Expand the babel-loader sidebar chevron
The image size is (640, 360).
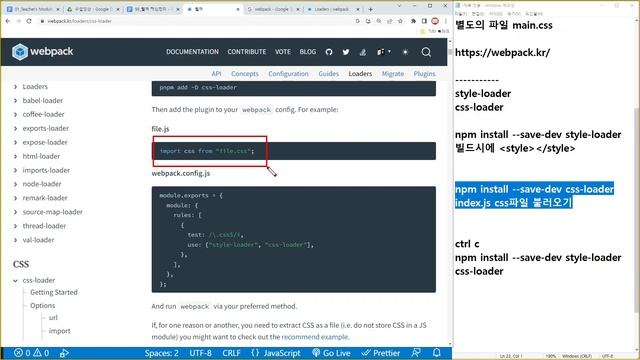click(16, 100)
